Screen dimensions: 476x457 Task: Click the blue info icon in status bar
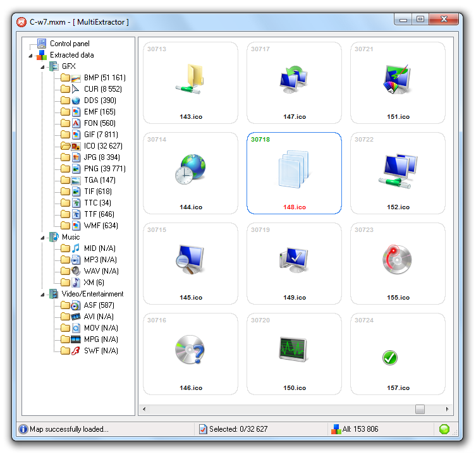point(23,429)
